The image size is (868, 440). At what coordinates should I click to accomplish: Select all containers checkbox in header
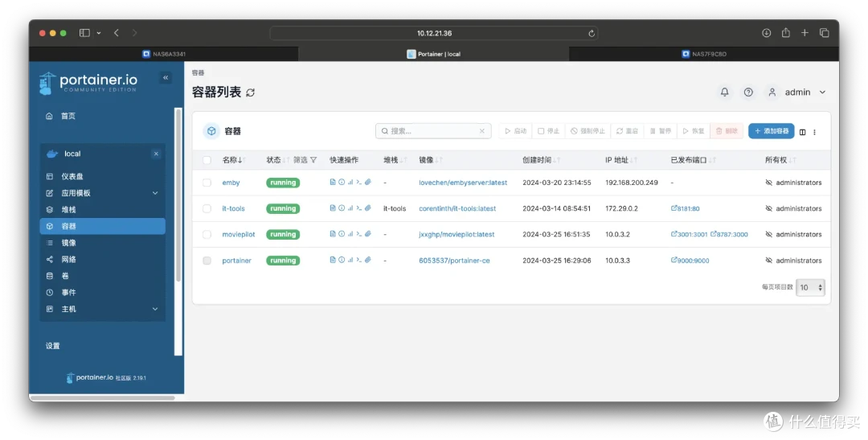[x=207, y=159]
